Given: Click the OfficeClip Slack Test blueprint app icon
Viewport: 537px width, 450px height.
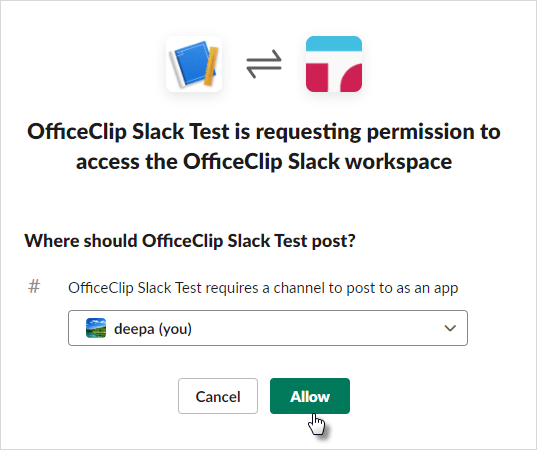Looking at the screenshot, I should tap(194, 64).
